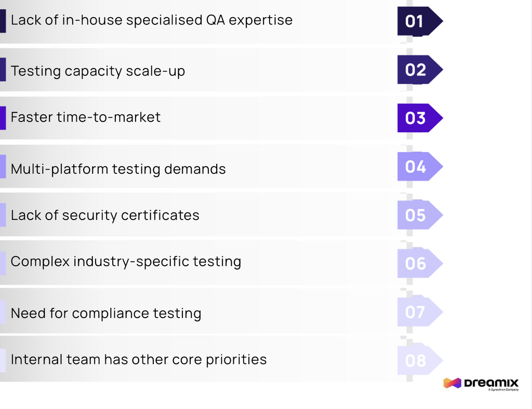
Task: Click "Internal team has other core priorities"
Action: 139,360
